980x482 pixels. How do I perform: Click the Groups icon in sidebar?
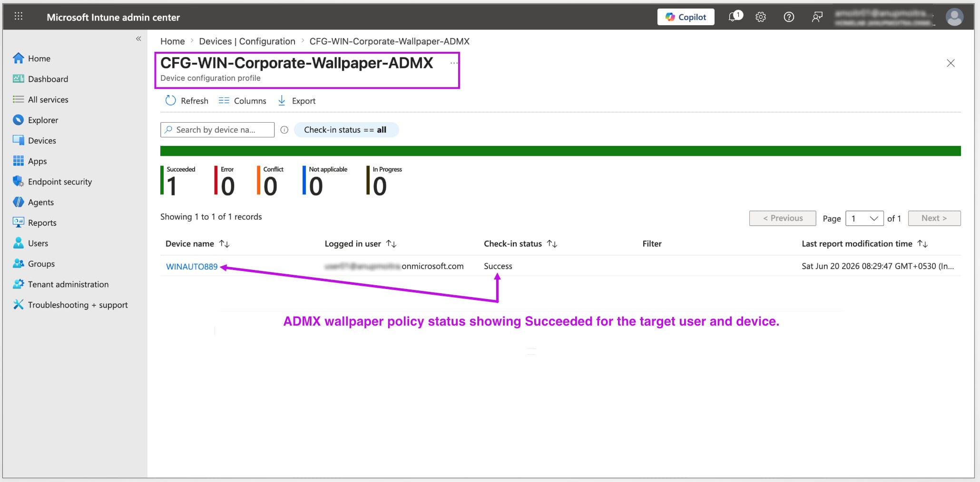point(18,263)
